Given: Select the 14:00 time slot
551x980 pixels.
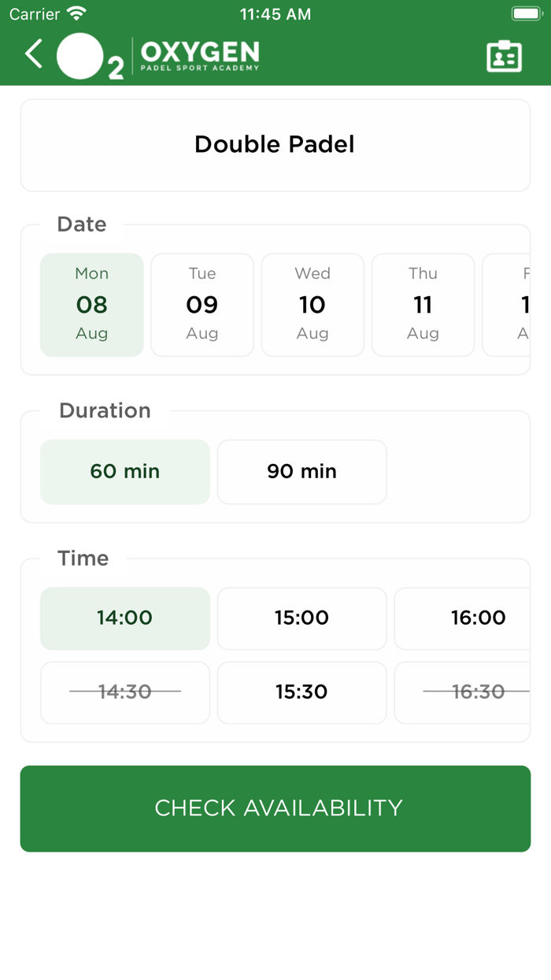Looking at the screenshot, I should 125,618.
